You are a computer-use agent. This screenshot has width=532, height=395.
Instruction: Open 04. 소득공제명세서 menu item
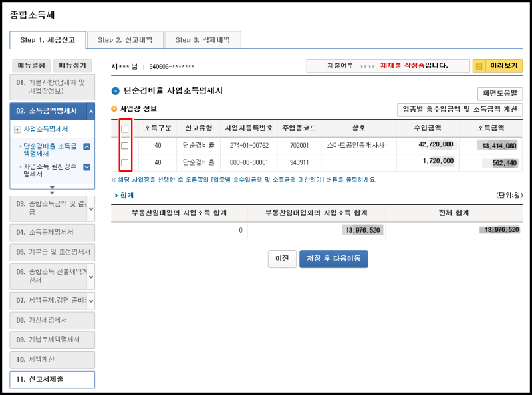[53, 233]
